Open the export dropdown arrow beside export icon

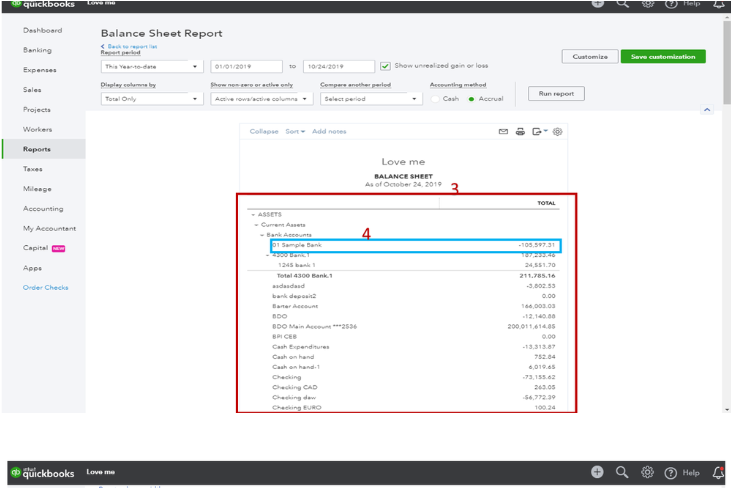[x=545, y=131]
